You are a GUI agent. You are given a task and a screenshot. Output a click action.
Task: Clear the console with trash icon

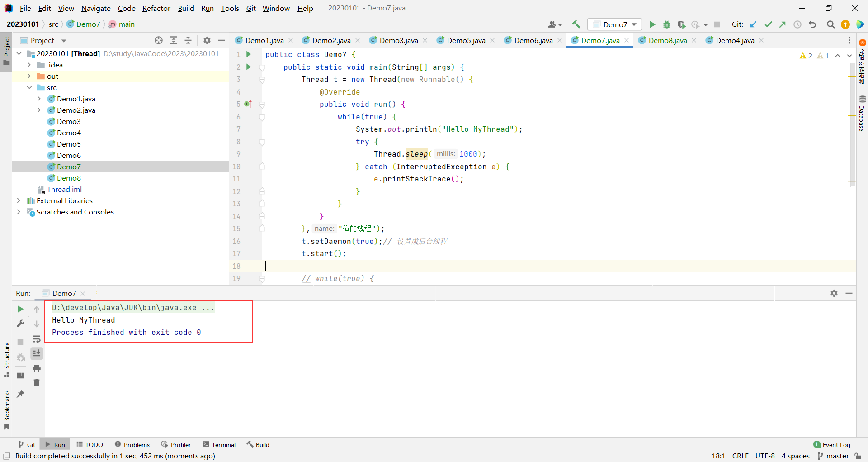click(37, 383)
